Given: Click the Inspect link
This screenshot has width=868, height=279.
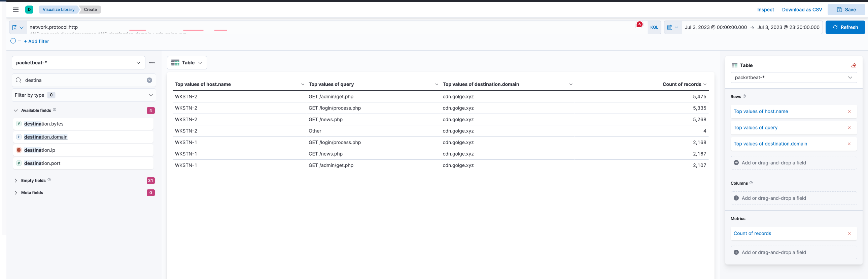Looking at the screenshot, I should click(766, 9).
